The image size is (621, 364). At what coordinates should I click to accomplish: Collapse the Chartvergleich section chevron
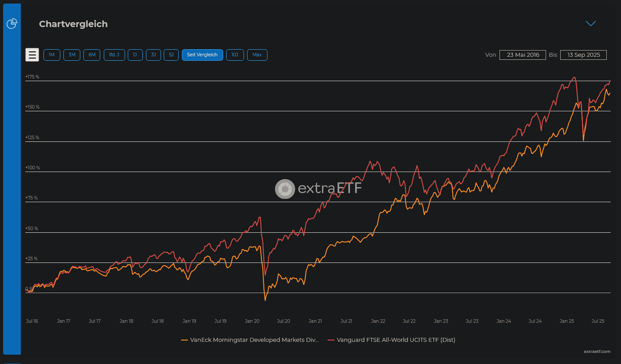tap(590, 23)
